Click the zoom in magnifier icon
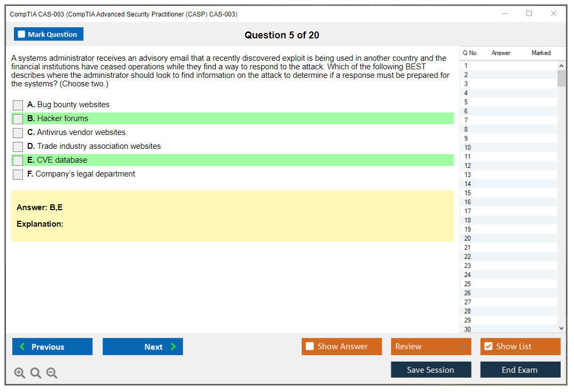Viewport: 574px width, 392px height. (20, 373)
